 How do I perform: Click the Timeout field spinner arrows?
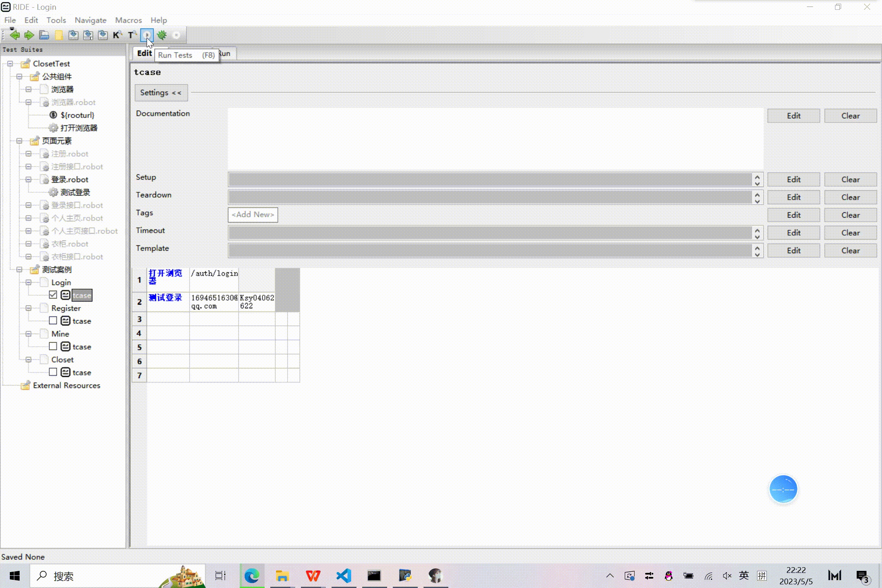point(757,233)
